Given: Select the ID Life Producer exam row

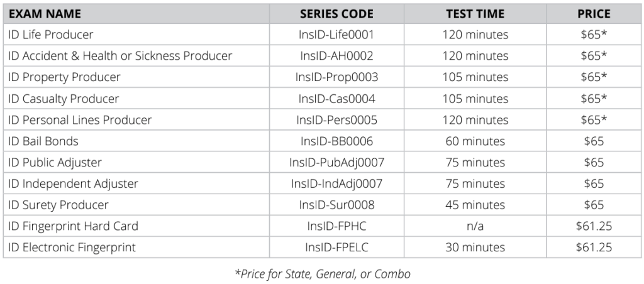Looking at the screenshot, I should pos(51,35).
